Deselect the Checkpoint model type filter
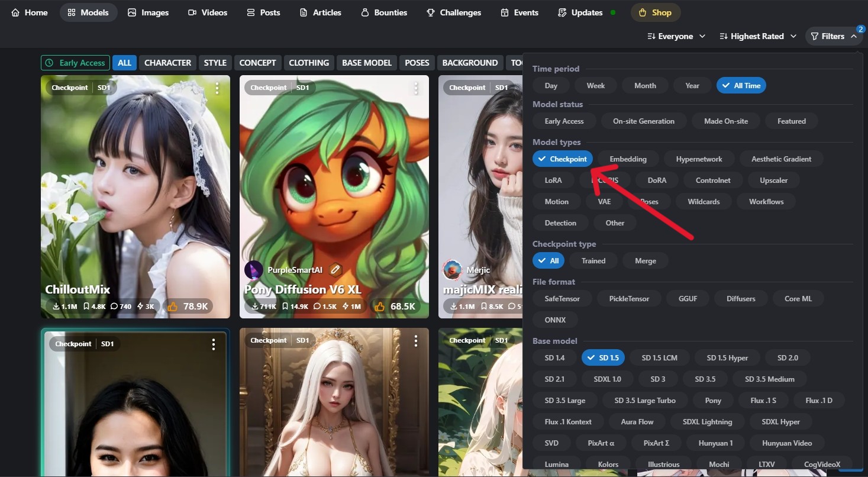This screenshot has height=477, width=868. (x=562, y=159)
